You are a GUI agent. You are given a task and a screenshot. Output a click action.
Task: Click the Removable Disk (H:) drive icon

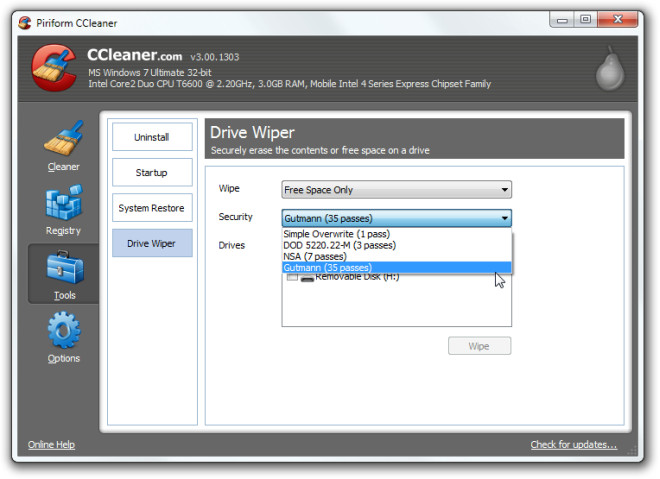pos(307,278)
